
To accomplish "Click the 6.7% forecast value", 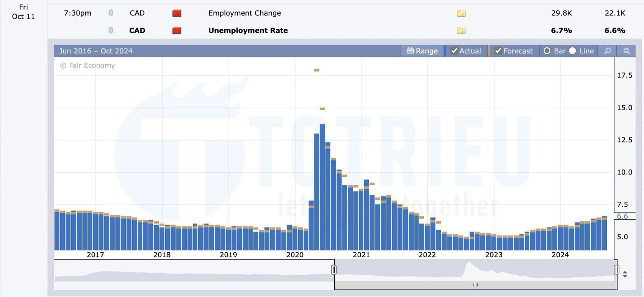I will pyautogui.click(x=561, y=30).
